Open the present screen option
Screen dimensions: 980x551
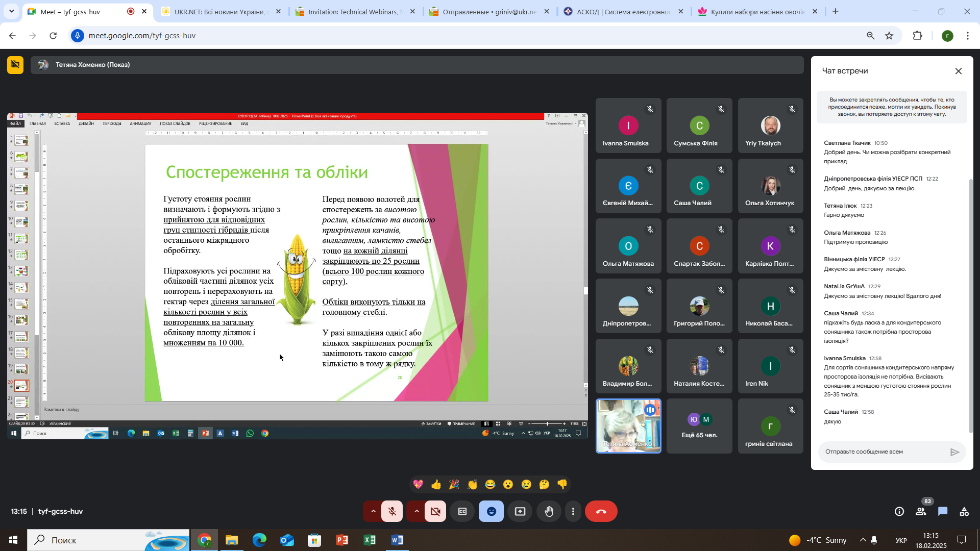[520, 511]
